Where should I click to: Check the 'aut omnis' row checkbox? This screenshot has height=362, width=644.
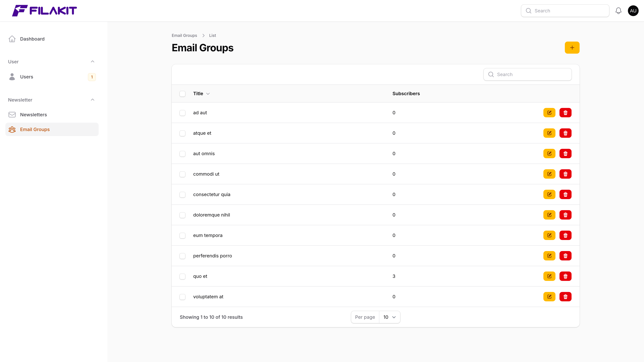point(182,154)
